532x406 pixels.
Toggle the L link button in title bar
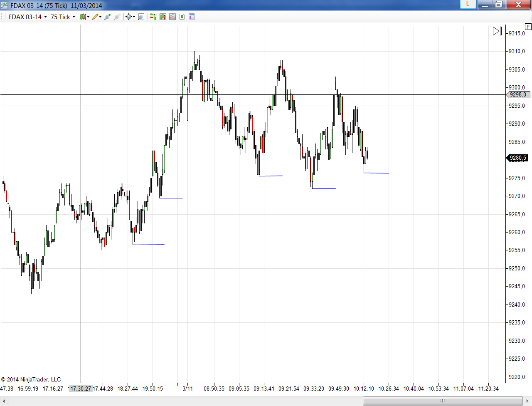click(x=468, y=4)
